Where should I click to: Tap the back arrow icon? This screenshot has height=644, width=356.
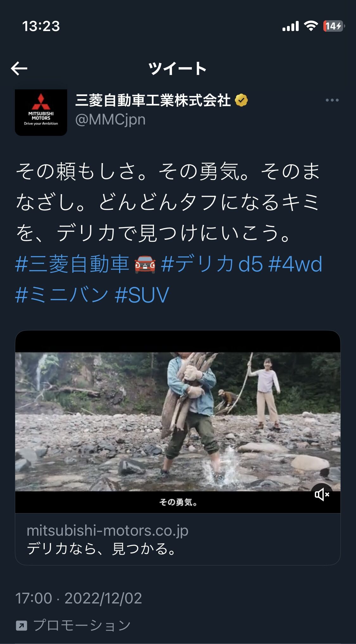tap(19, 68)
